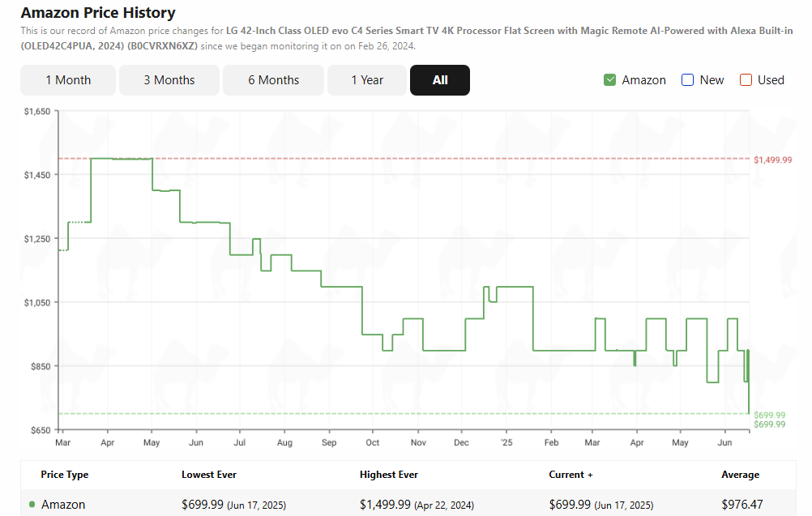This screenshot has height=516, width=812.
Task: Click the LG 42-Inch OLED product name
Action: (x=407, y=38)
